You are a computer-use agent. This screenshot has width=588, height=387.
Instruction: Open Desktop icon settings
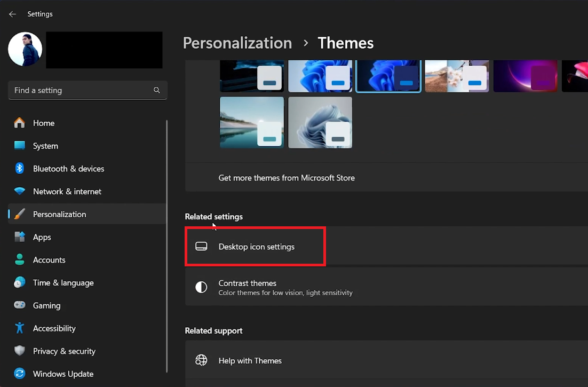(x=256, y=246)
